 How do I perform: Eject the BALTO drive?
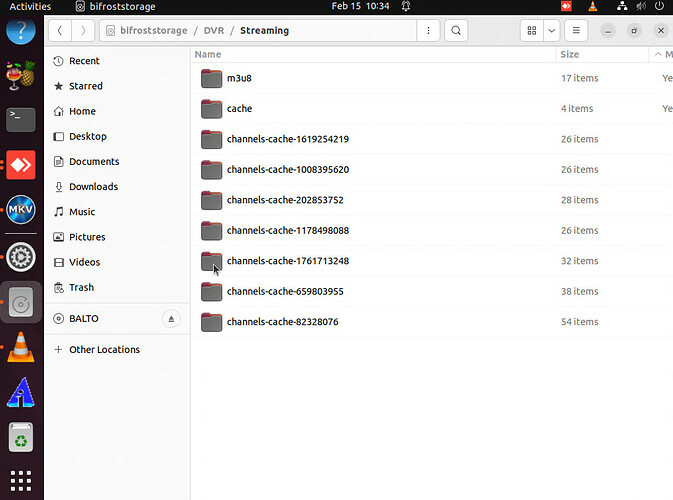(170, 319)
